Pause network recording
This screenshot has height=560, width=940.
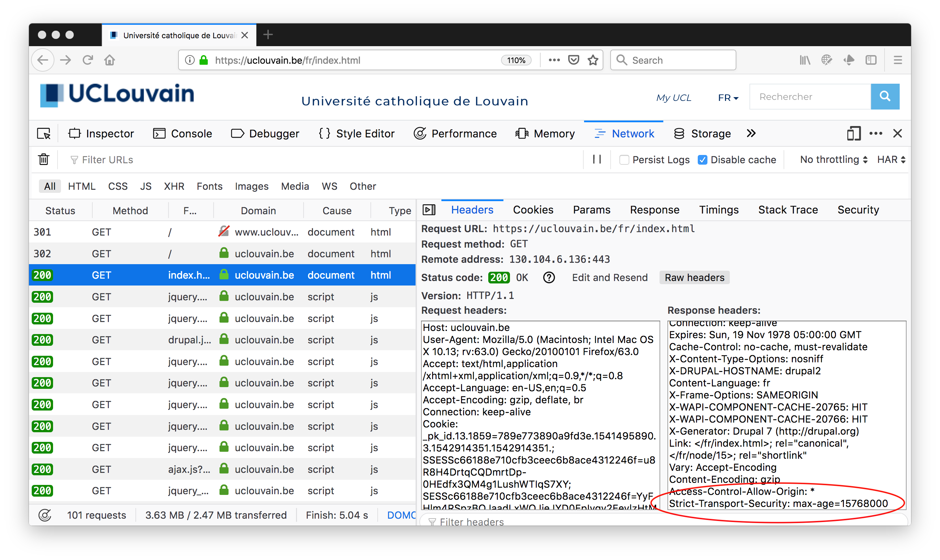click(x=596, y=159)
